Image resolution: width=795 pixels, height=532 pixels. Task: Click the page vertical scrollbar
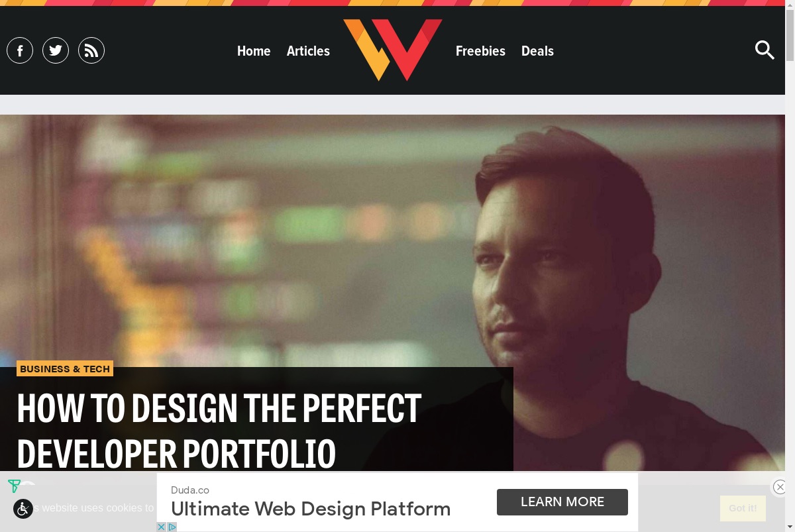click(790, 266)
